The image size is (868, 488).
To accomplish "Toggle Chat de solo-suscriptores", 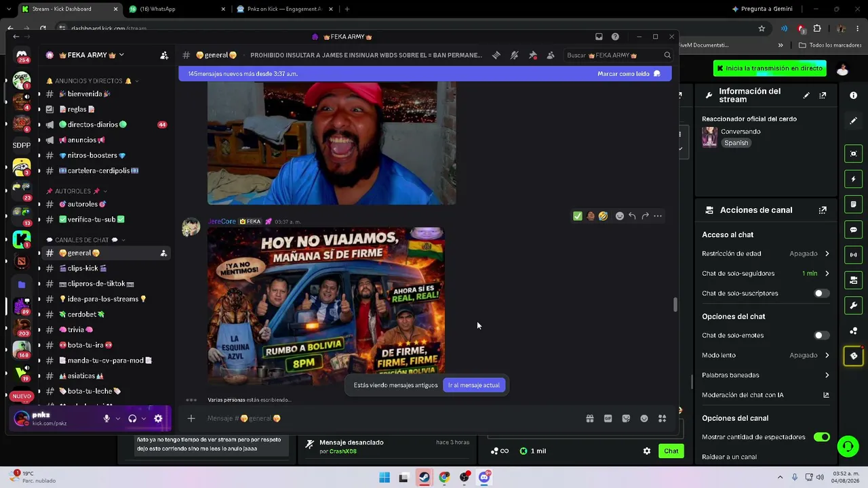I will point(821,293).
